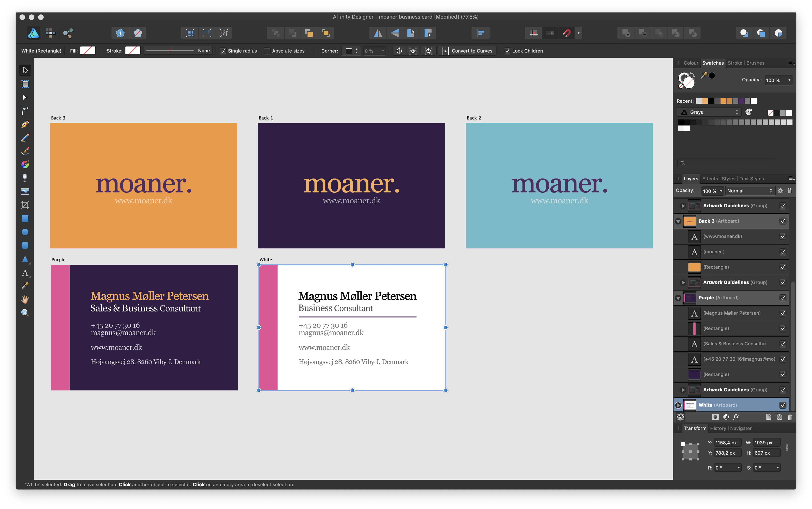
Task: Open Greys palette dropdown
Action: (709, 112)
